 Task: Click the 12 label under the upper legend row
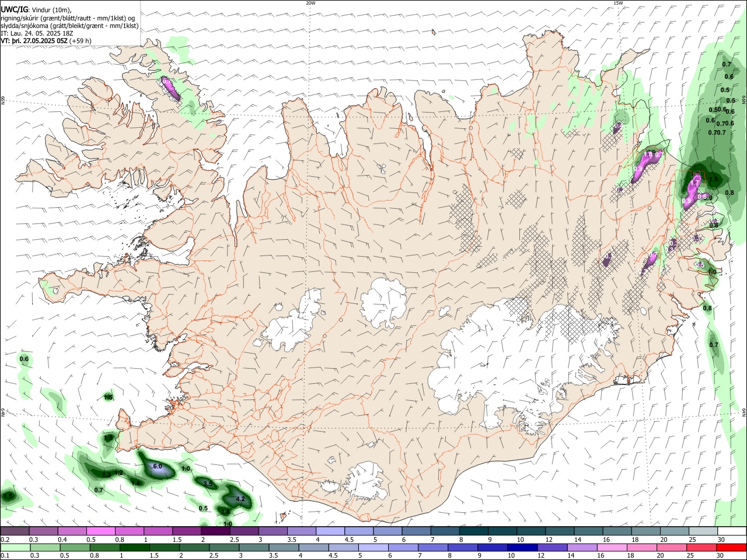pos(549,540)
